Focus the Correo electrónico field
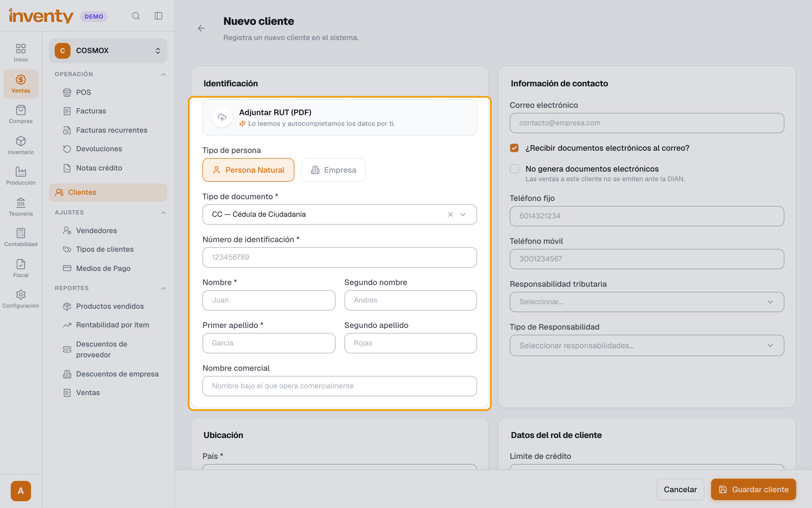812x508 pixels. coord(646,123)
